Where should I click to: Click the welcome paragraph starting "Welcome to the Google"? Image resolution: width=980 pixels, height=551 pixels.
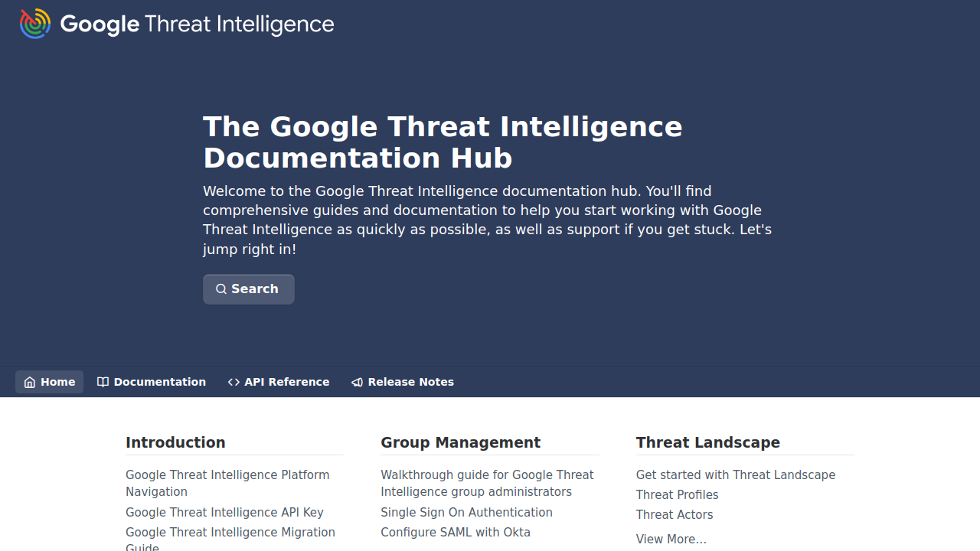pyautogui.click(x=488, y=220)
